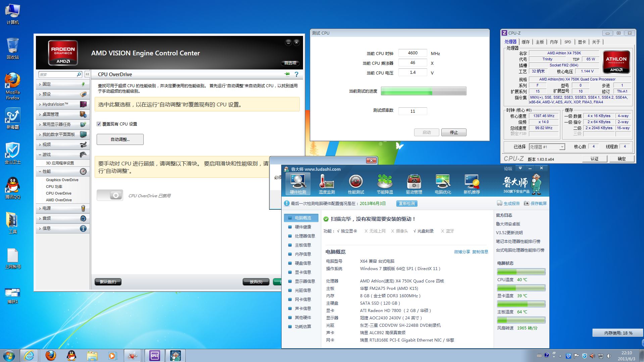Click the CPU-Z icon in the taskbar
The image size is (644, 362).
[154, 355]
